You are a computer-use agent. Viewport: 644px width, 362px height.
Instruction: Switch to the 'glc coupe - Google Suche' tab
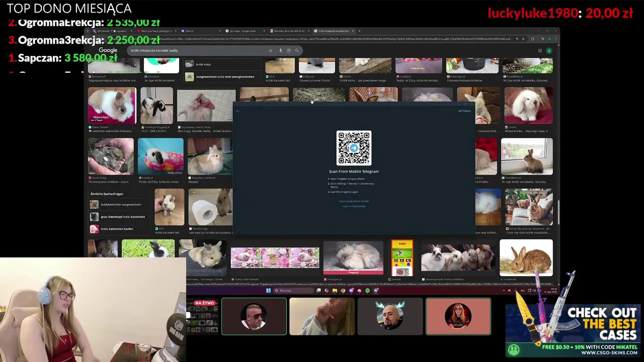244,31
